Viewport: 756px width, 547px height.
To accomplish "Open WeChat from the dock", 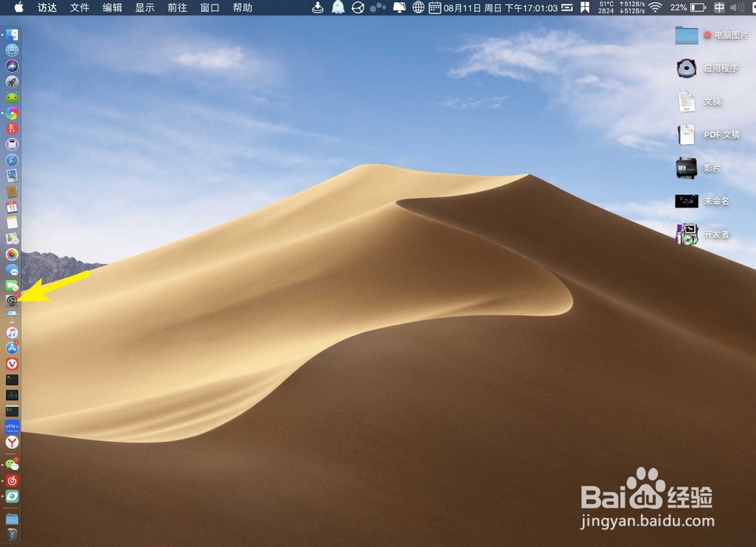I will [12, 465].
